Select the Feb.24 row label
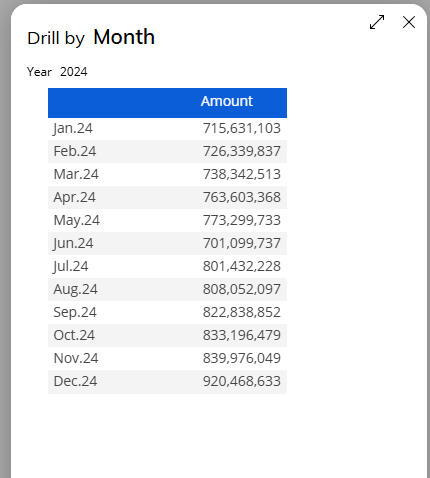The image size is (430, 478). 75,151
